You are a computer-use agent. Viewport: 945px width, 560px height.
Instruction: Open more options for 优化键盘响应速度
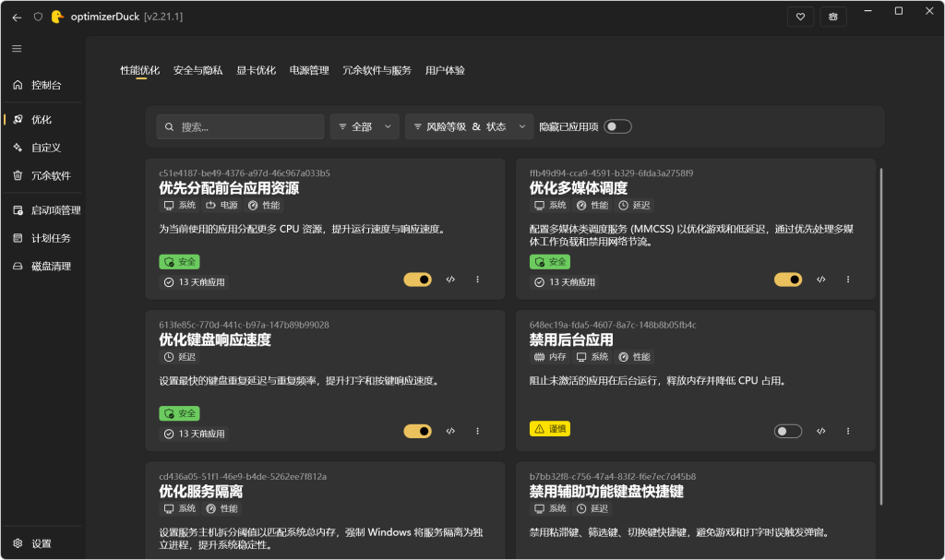point(477,431)
